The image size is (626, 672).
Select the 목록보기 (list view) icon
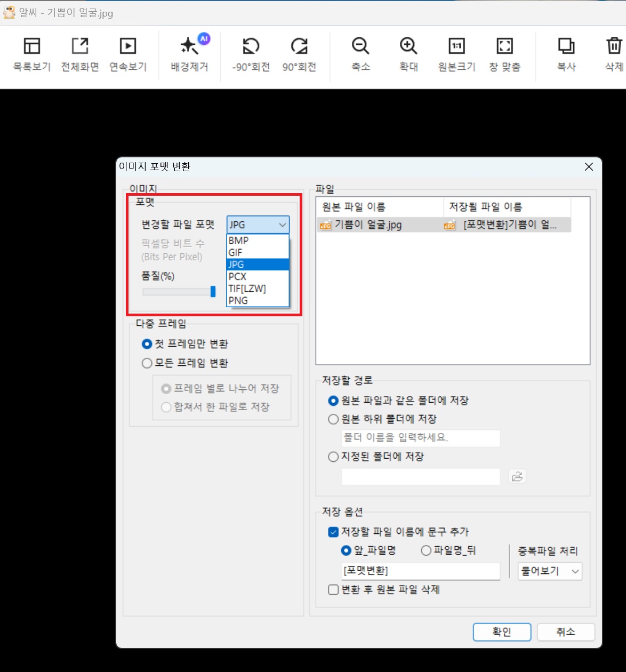click(x=31, y=53)
